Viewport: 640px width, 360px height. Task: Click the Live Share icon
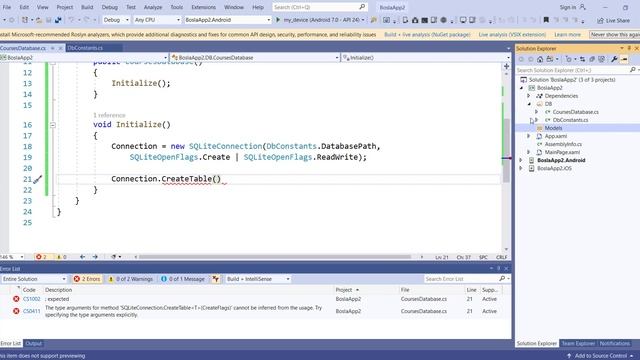600,20
